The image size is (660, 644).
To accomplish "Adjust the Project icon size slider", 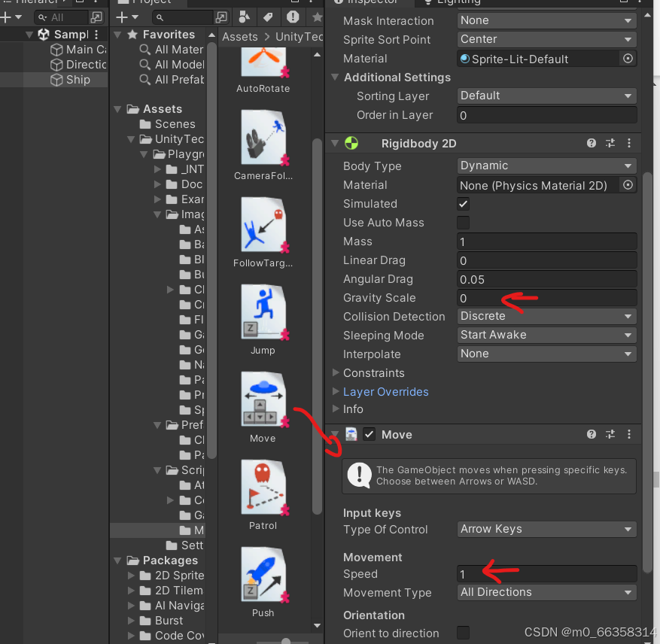I will 285,641.
